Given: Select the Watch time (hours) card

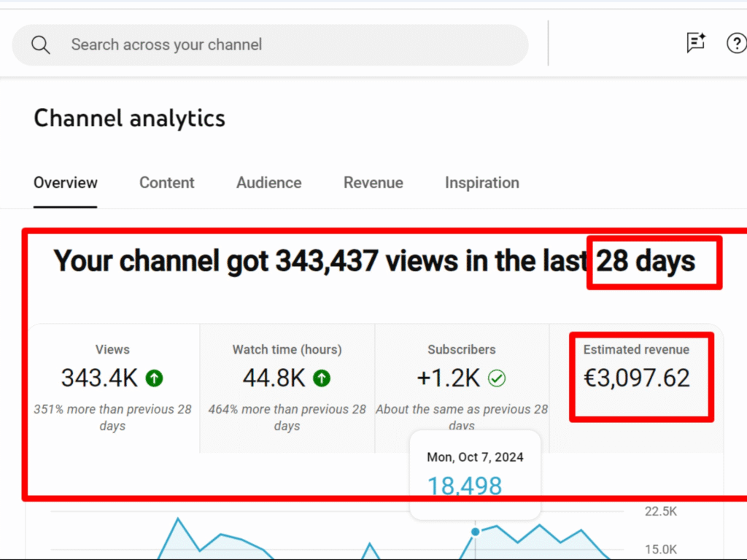Looking at the screenshot, I should (287, 388).
